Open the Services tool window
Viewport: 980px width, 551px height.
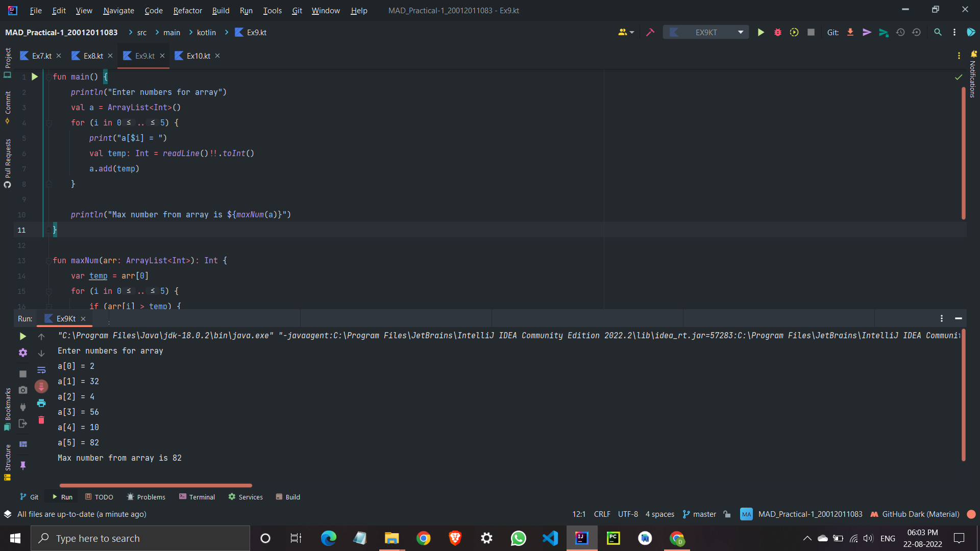point(246,497)
